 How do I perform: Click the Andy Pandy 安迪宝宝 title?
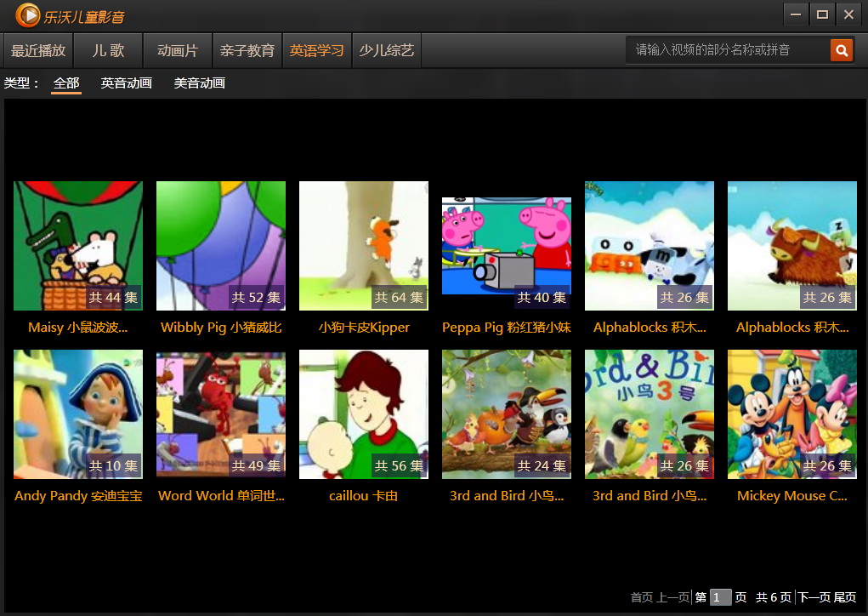coord(78,496)
